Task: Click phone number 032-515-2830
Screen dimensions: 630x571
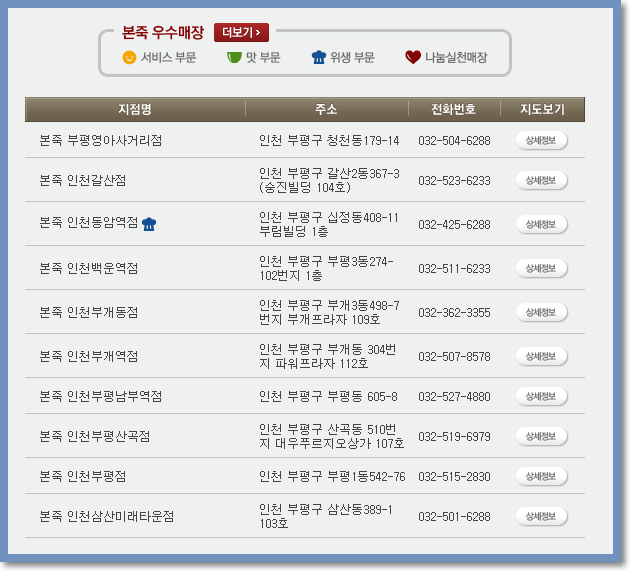Action: click(454, 477)
